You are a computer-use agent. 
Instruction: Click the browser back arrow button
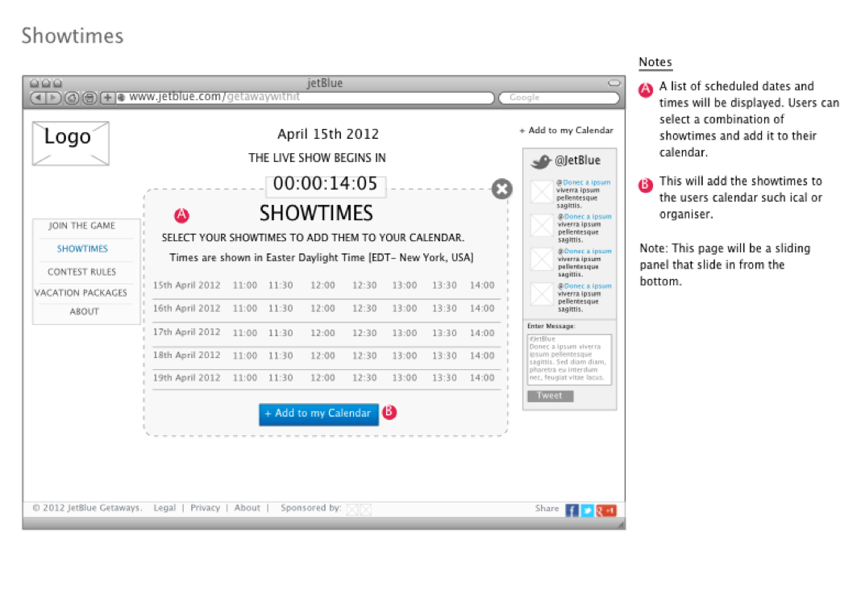tap(38, 98)
